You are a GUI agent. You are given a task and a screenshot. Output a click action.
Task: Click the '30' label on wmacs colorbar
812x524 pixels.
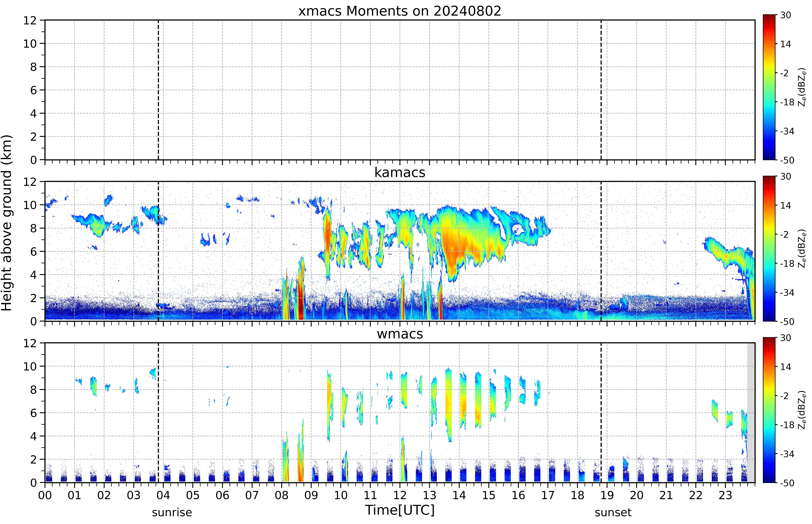click(x=785, y=338)
